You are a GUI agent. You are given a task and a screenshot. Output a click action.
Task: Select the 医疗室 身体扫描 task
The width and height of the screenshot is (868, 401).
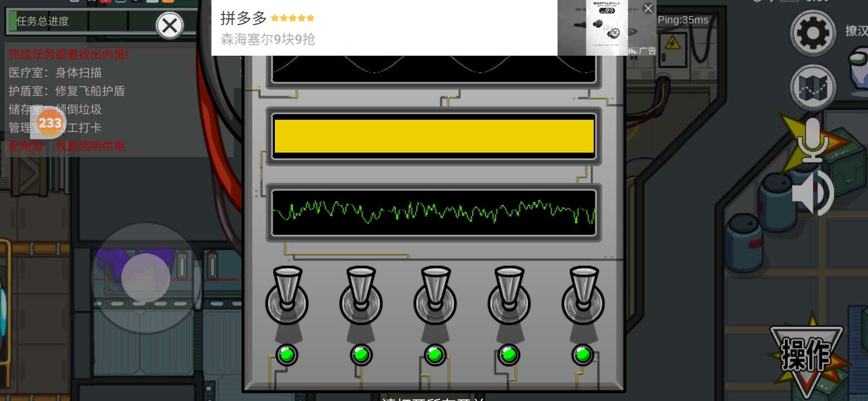click(x=56, y=73)
